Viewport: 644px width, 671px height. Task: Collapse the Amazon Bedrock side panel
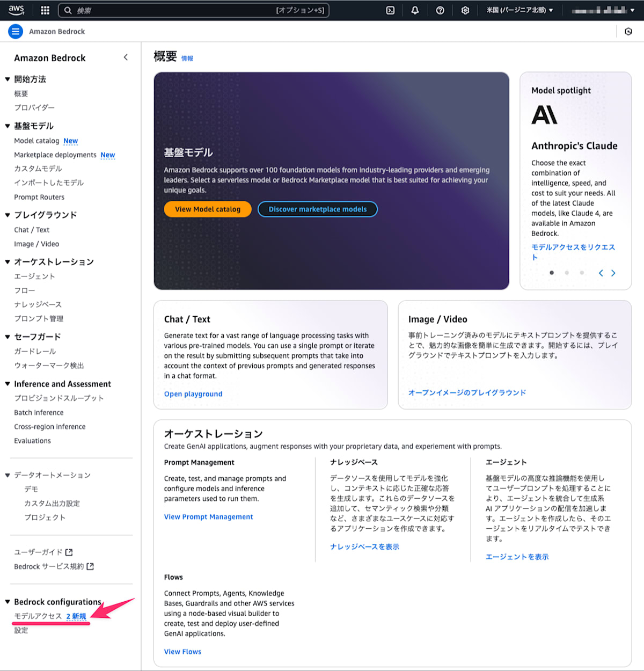126,57
